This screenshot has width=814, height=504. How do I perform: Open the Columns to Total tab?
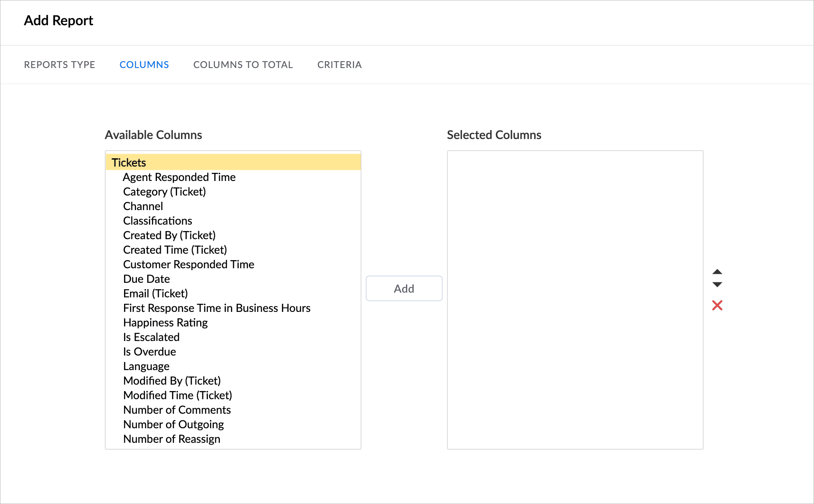coord(243,65)
